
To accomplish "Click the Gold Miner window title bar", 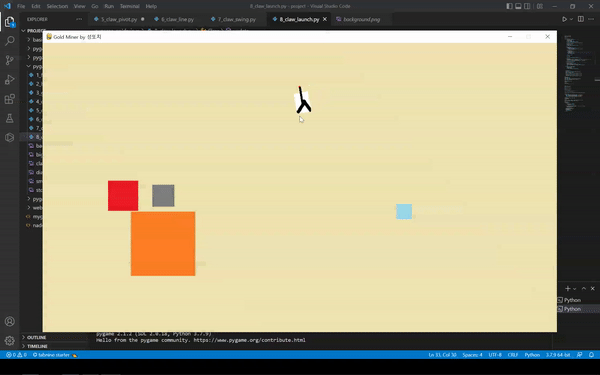I will click(x=299, y=37).
